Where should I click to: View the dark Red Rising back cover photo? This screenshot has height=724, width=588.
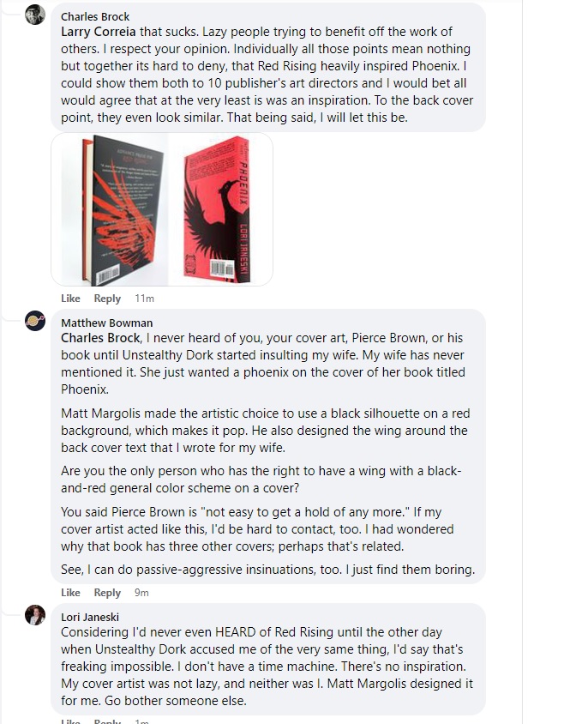pyautogui.click(x=110, y=209)
